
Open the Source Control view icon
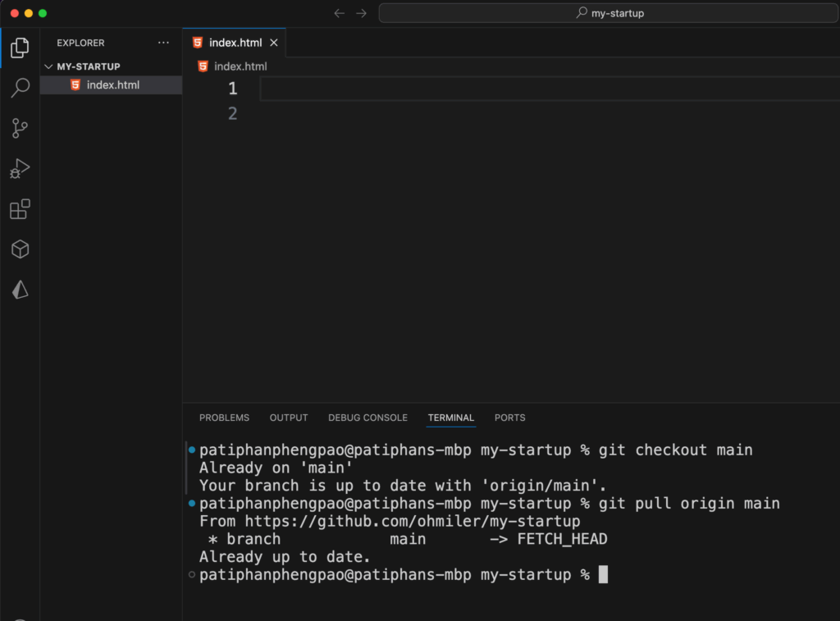click(x=20, y=128)
